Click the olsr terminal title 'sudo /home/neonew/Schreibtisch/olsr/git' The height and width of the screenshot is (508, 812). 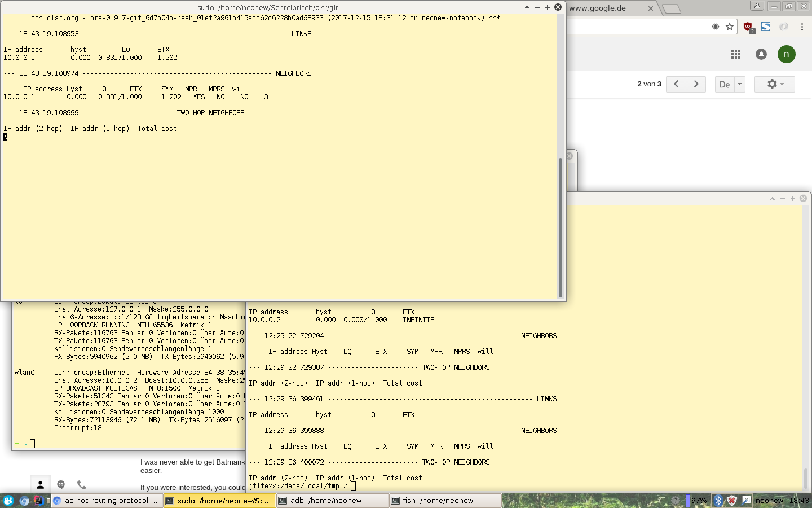(268, 8)
